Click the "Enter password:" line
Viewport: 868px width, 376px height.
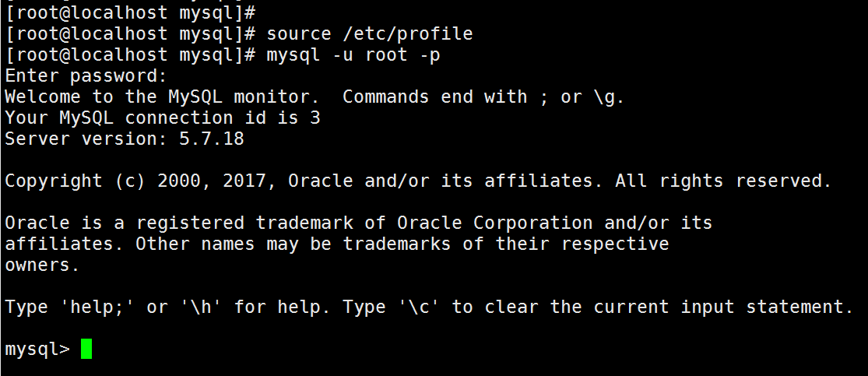[86, 76]
